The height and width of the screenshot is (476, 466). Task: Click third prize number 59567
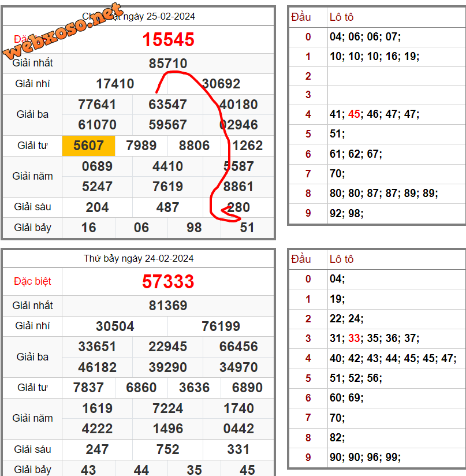168,125
